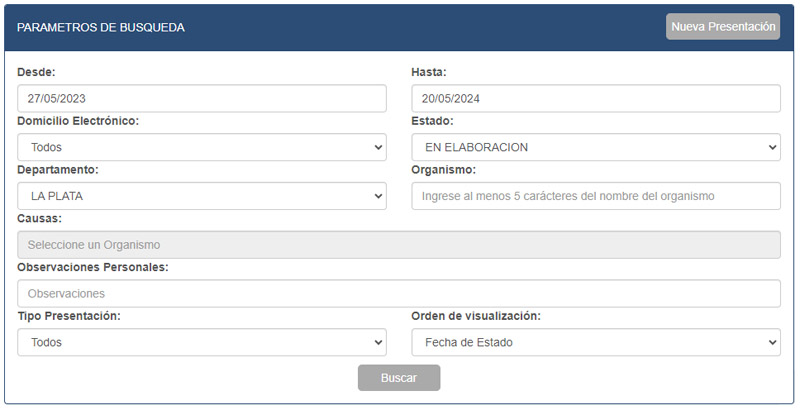The height and width of the screenshot is (410, 800).
Task: Expand the Tipo Presentación dropdown
Action: click(x=202, y=342)
